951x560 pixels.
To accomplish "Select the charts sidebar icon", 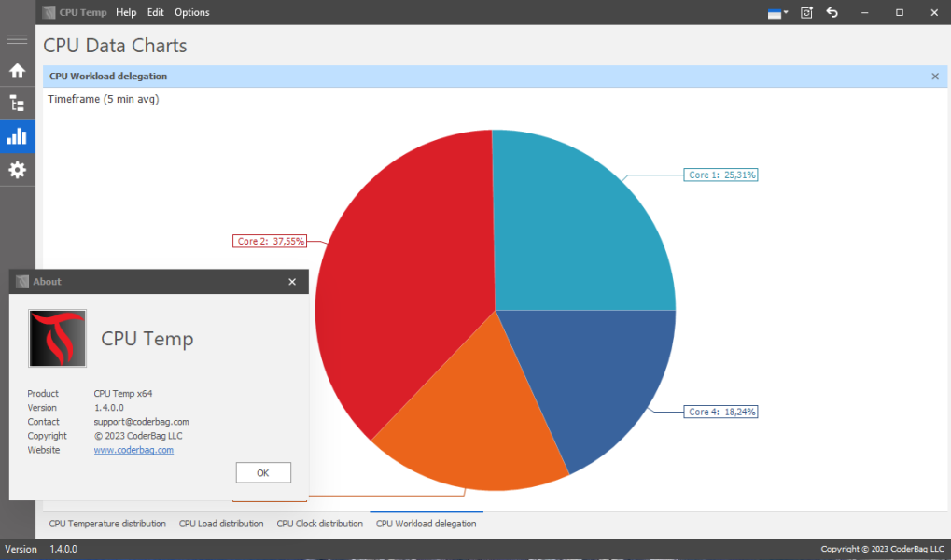I will (17, 136).
